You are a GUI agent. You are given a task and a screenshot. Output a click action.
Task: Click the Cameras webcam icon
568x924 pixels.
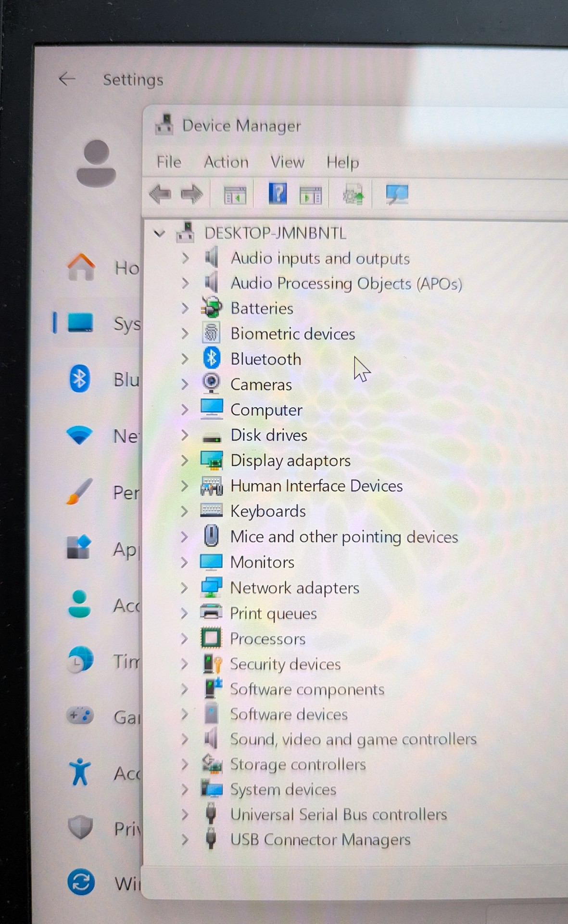pos(211,384)
